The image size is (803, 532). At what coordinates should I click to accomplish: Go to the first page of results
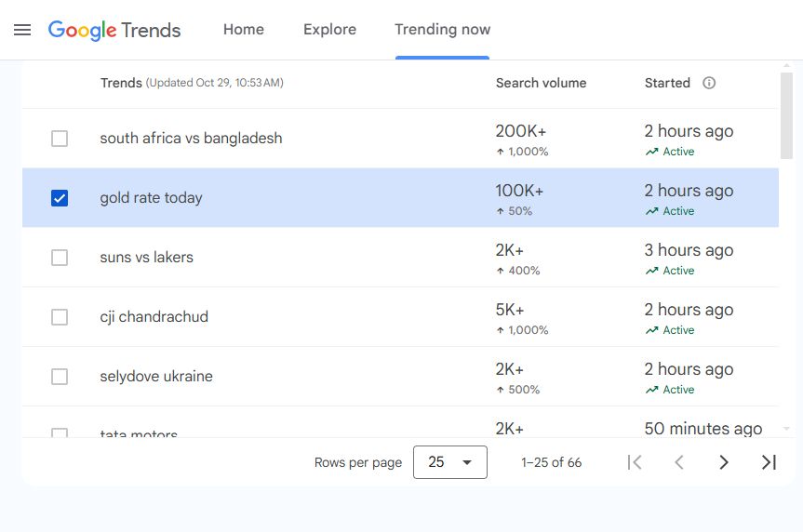click(x=635, y=462)
